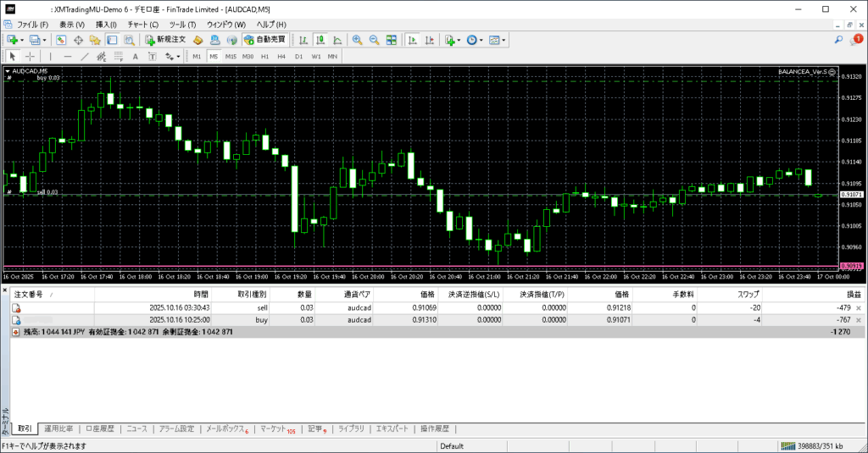Select the crosshair cursor tool
This screenshot has width=868, height=453.
tap(31, 56)
